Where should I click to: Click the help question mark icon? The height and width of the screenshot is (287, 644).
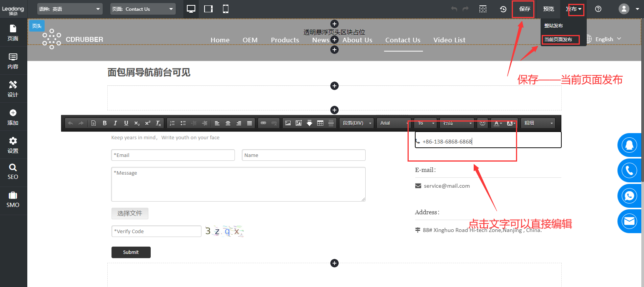coord(598,9)
